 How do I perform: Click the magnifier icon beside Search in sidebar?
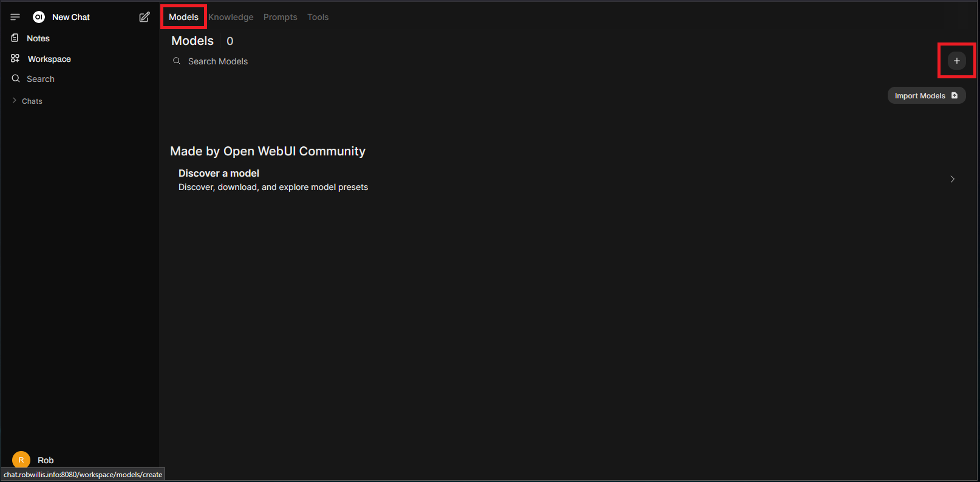click(16, 79)
